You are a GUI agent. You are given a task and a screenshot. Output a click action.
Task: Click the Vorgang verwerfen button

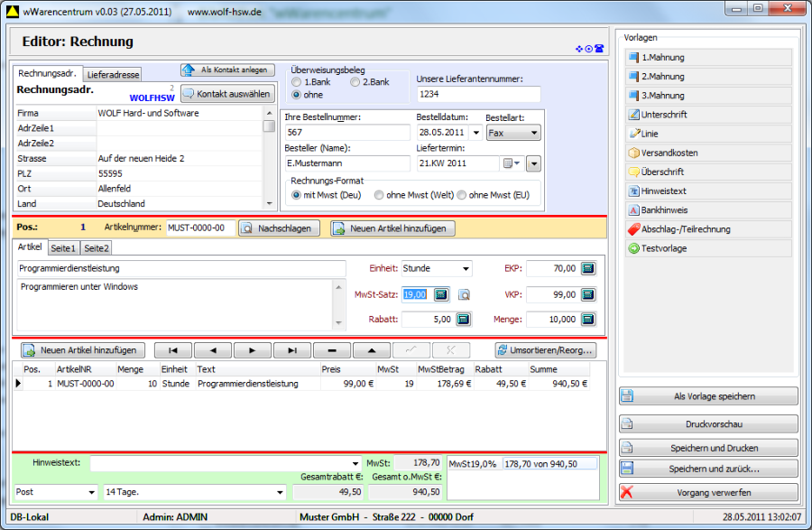pyautogui.click(x=708, y=493)
